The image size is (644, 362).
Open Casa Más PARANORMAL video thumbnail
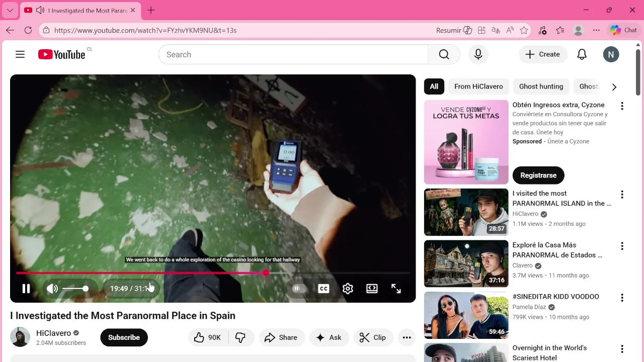466,263
